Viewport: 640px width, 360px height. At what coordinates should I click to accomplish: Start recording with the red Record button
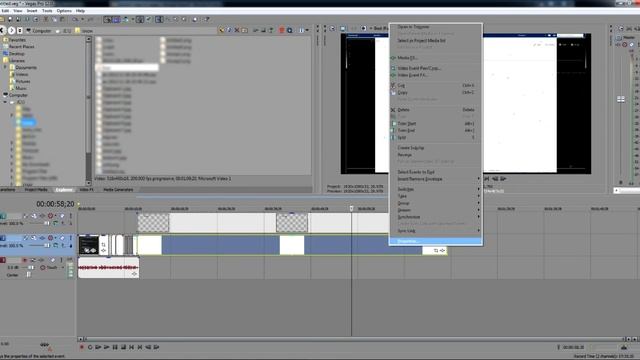(82, 347)
